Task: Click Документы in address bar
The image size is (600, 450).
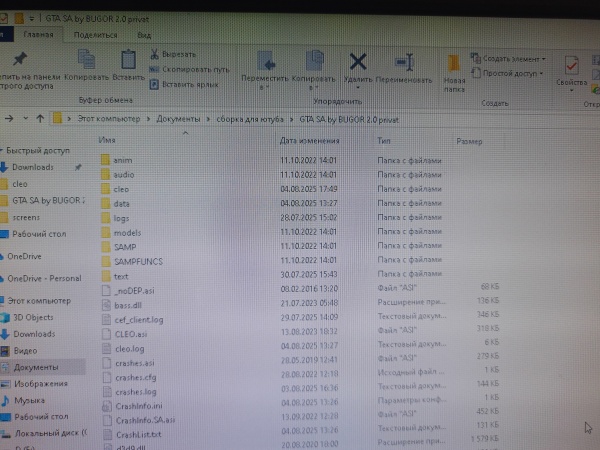Action: (x=178, y=119)
